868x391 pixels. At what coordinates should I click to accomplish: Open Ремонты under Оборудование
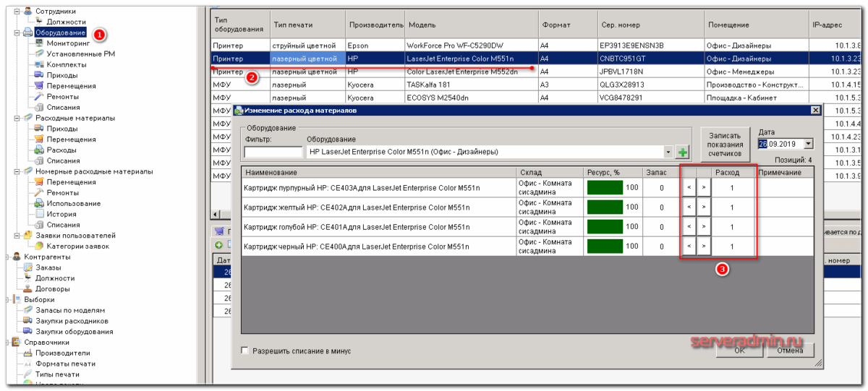(62, 97)
